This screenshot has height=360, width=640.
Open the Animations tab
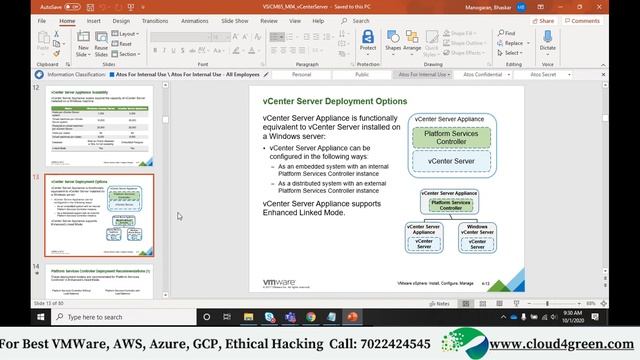[195, 21]
